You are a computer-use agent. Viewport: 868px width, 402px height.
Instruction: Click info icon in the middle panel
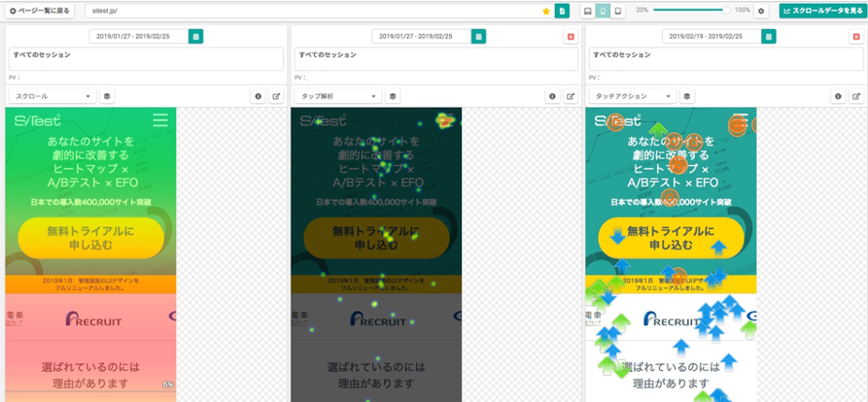552,96
